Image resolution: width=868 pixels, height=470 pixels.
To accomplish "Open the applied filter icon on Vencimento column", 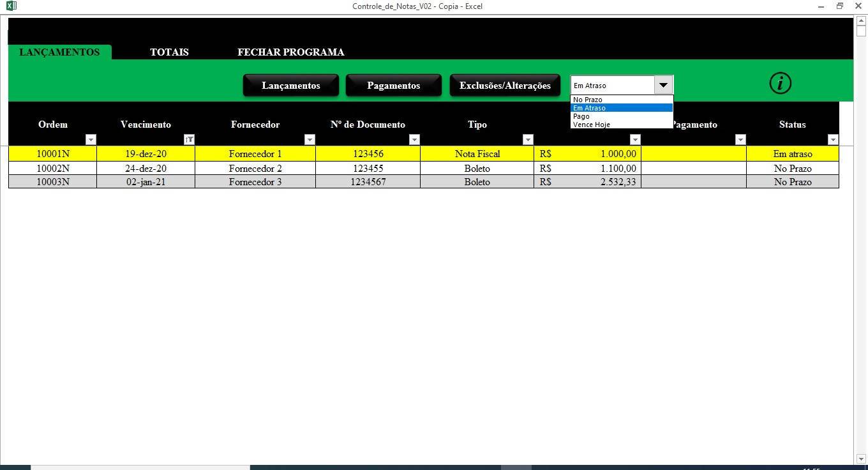I will [x=189, y=139].
